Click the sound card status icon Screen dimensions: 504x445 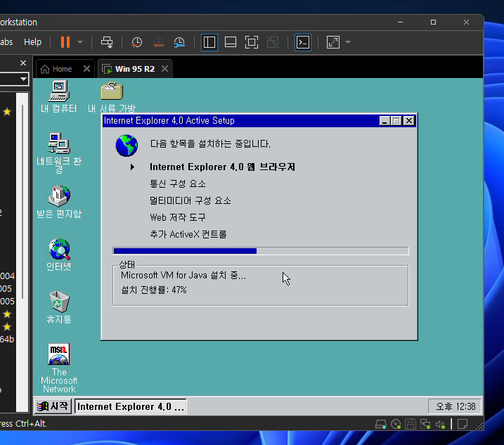pyautogui.click(x=440, y=424)
